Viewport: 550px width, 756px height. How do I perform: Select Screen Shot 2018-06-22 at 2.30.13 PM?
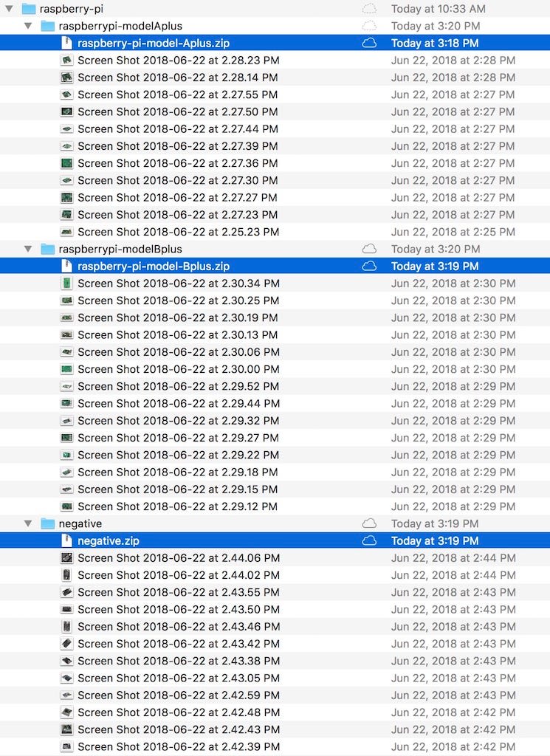[178, 334]
